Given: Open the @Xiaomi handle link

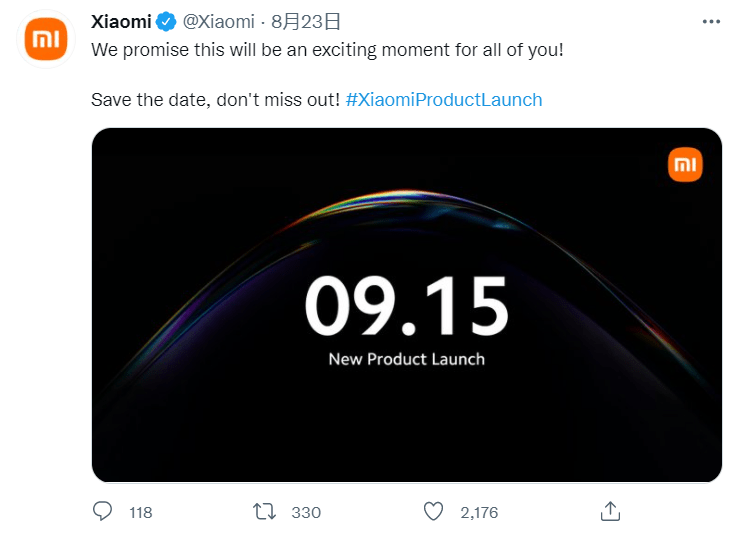Looking at the screenshot, I should (217, 22).
